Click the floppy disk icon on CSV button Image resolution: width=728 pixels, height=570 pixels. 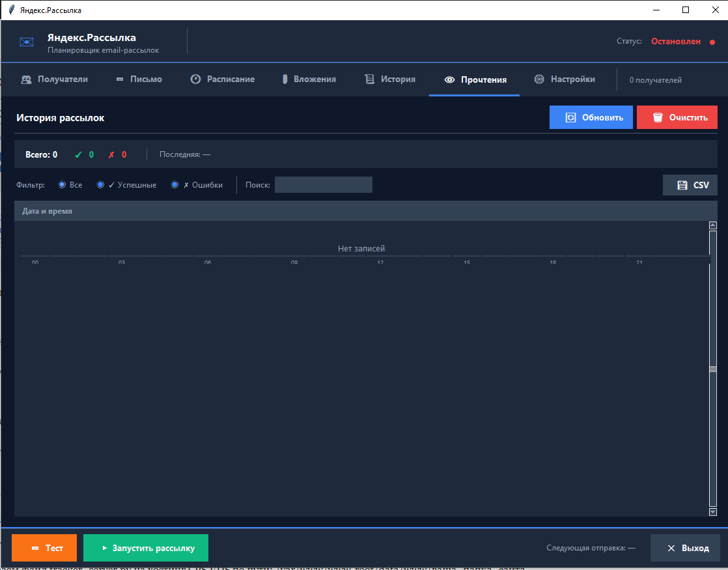click(682, 185)
